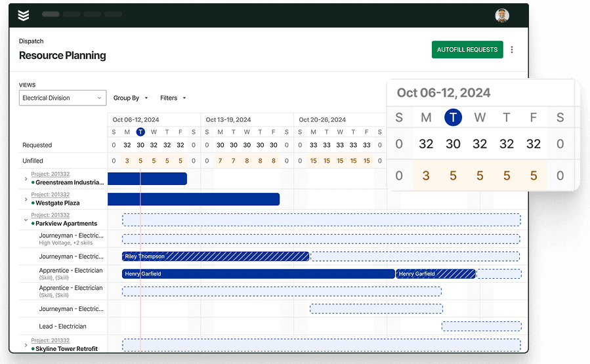Image resolution: width=590 pixels, height=364 pixels.
Task: Select the Parkview Apartments project name
Action: click(x=66, y=224)
